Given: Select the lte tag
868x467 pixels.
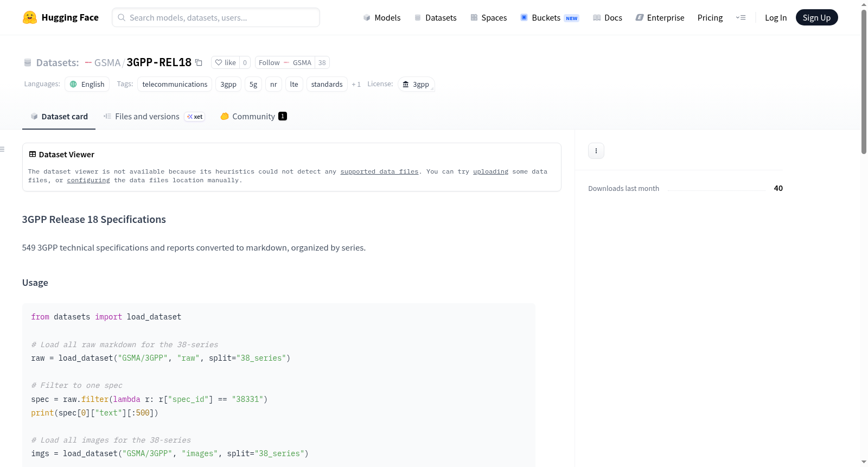Looking at the screenshot, I should point(294,84).
